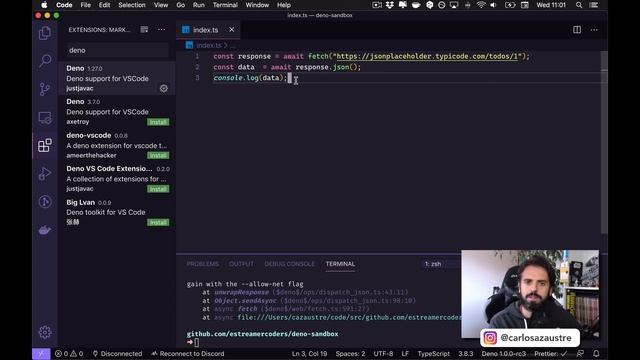This screenshot has height=360, width=640.
Task: Select language mode 'TypeScript' in status bar
Action: pyautogui.click(x=433, y=354)
